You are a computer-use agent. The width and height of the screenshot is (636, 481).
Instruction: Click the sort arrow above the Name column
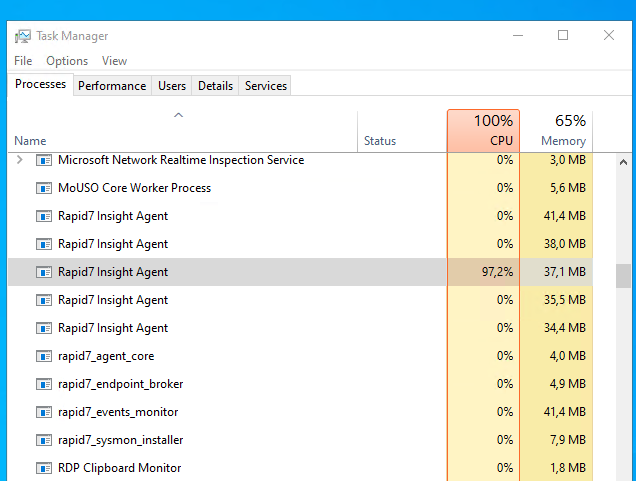[178, 115]
